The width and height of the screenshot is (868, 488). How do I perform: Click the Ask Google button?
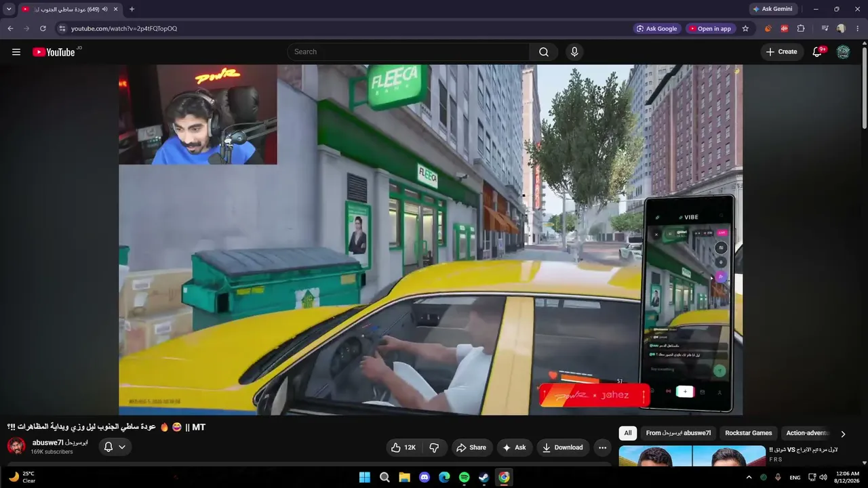coord(657,28)
